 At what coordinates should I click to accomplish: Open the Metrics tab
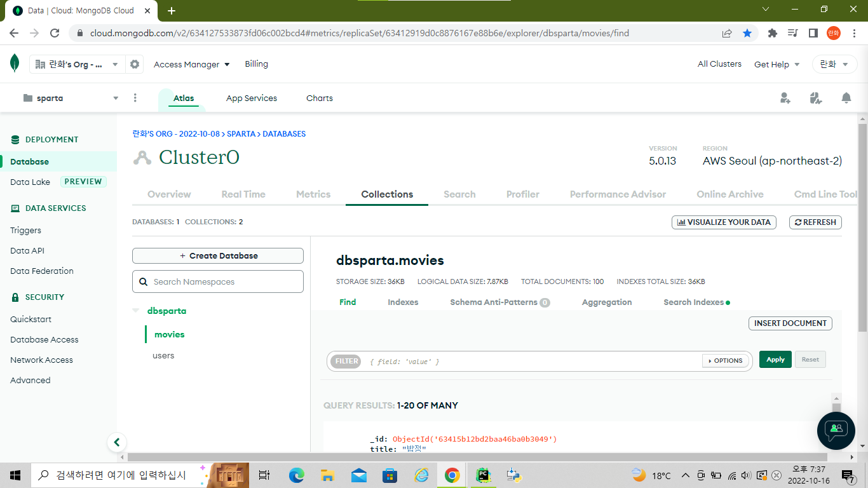point(313,194)
